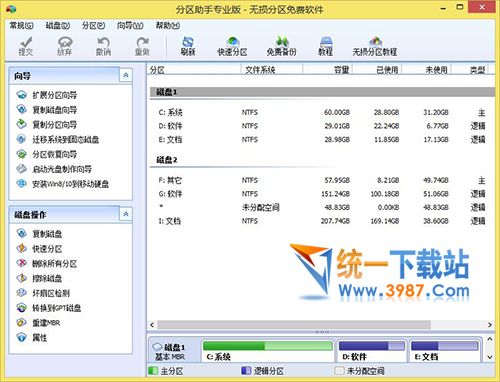Select the F: 其它 partition row
The width and height of the screenshot is (500, 382).
[x=322, y=180]
